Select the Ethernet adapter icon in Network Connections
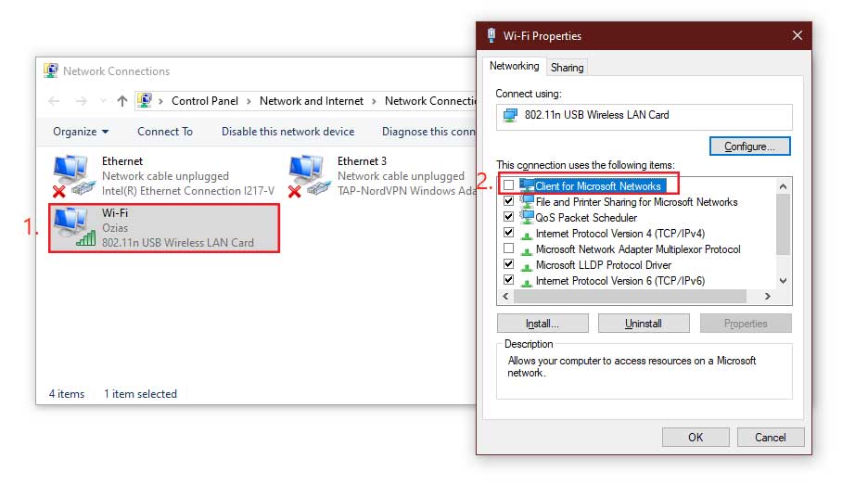Image resolution: width=868 pixels, height=484 pixels. point(73,176)
